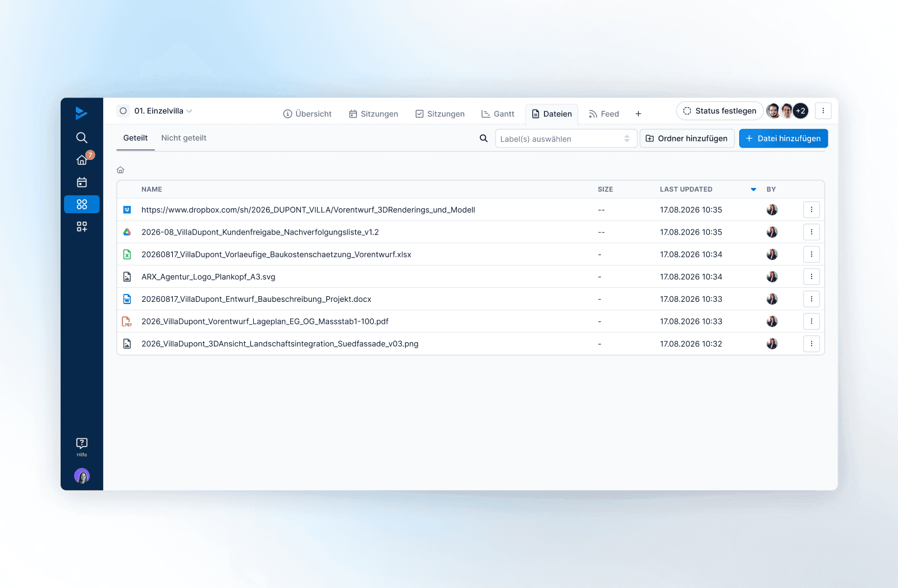Select the highlighted spaces icon in sidebar
The width and height of the screenshot is (898, 588).
pos(82,204)
